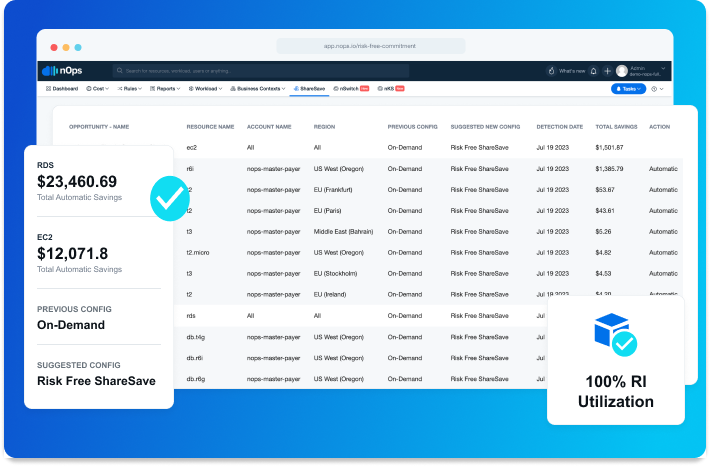710x466 pixels.
Task: Click the Risk Free ShareSave suggested config
Action: (96, 381)
